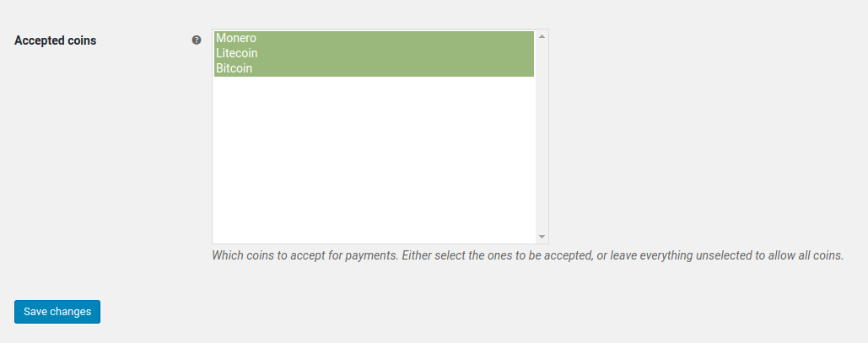Image resolution: width=868 pixels, height=343 pixels.
Task: Show the help tip for Accepted coins
Action: (x=197, y=40)
